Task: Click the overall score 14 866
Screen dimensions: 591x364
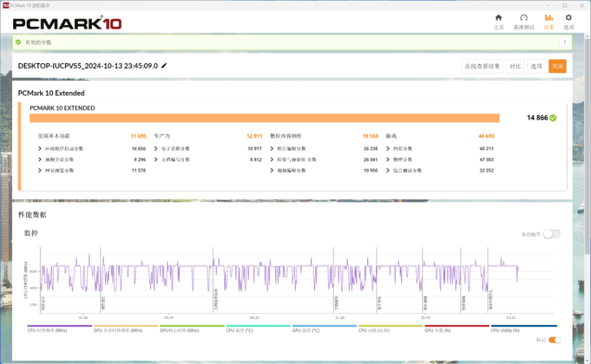Action: pos(537,118)
